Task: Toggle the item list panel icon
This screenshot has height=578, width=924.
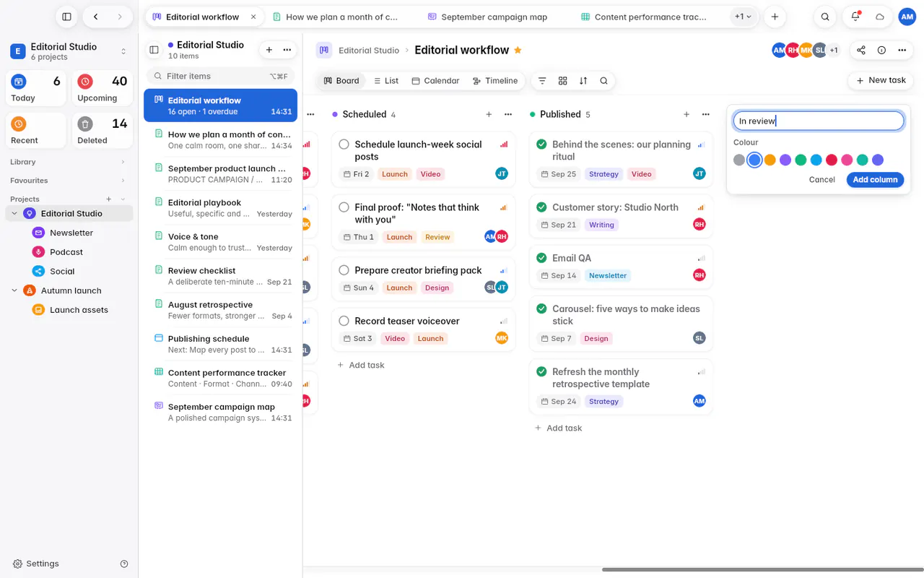Action: [x=154, y=50]
